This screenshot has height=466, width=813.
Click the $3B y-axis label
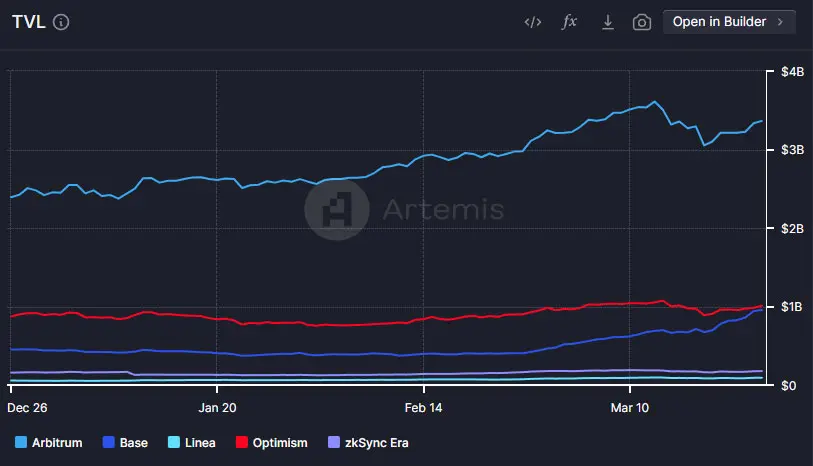pos(792,150)
